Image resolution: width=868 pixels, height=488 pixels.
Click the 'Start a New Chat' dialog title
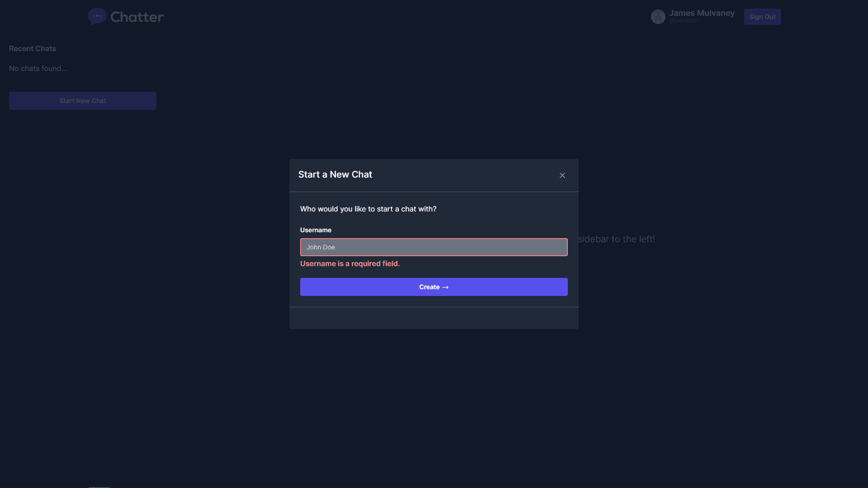coord(335,174)
